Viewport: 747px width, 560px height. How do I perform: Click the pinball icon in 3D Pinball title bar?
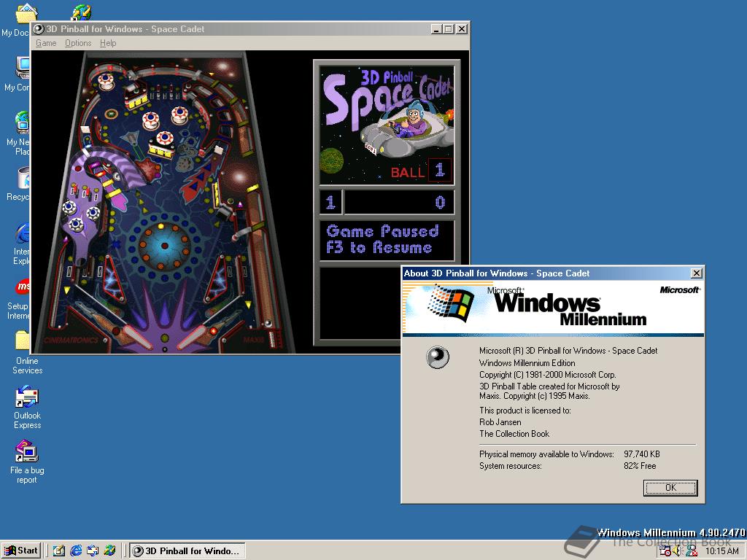pos(39,29)
